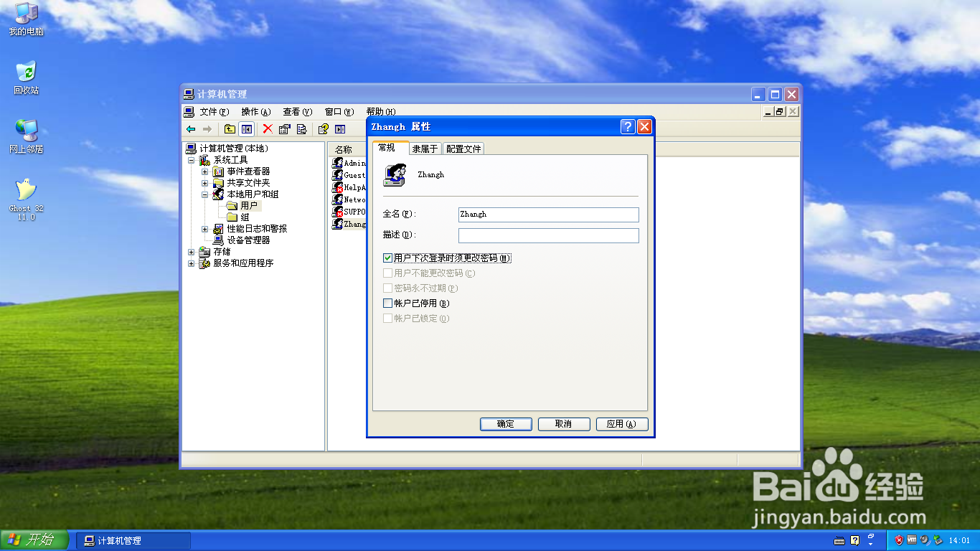980x551 pixels.
Task: Open the 窗口(W) menu
Action: [x=339, y=112]
